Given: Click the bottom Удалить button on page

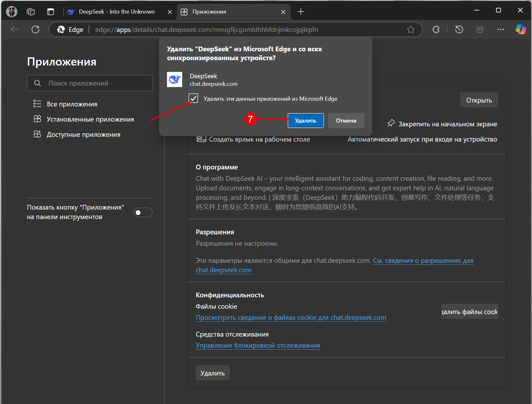Looking at the screenshot, I should tap(213, 373).
